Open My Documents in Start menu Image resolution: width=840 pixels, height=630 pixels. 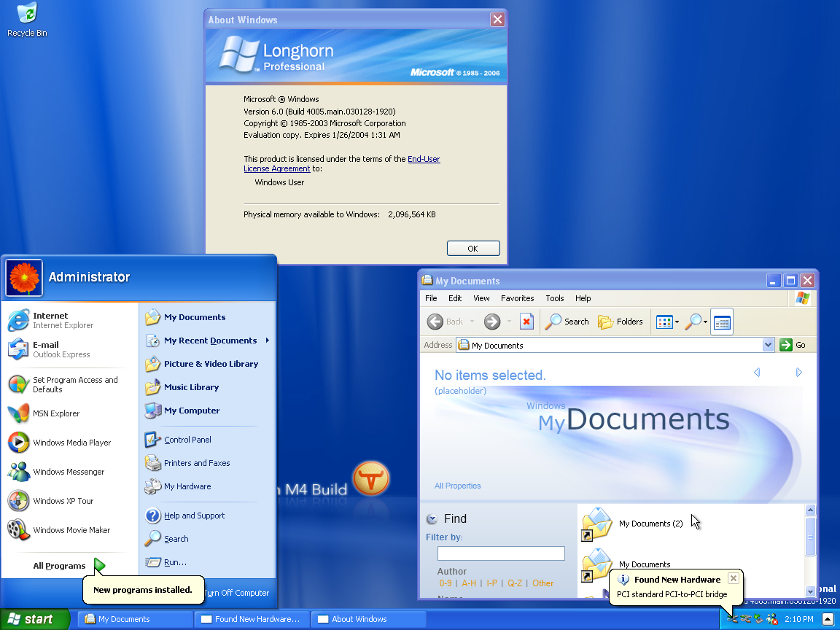(185, 317)
